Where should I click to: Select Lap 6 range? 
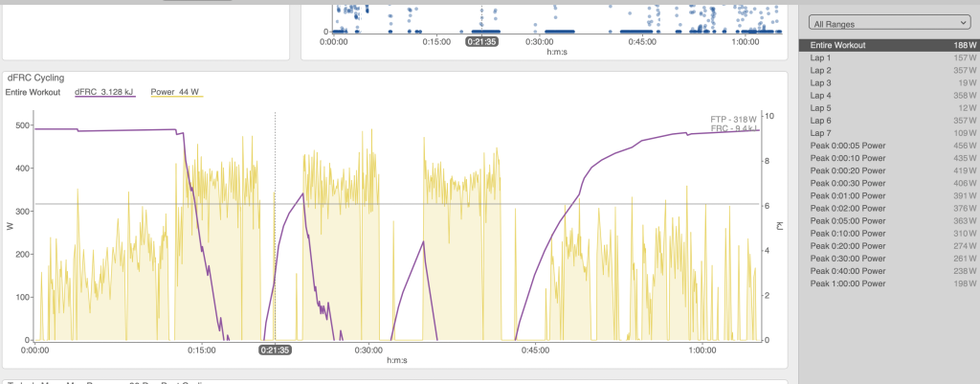tap(889, 120)
